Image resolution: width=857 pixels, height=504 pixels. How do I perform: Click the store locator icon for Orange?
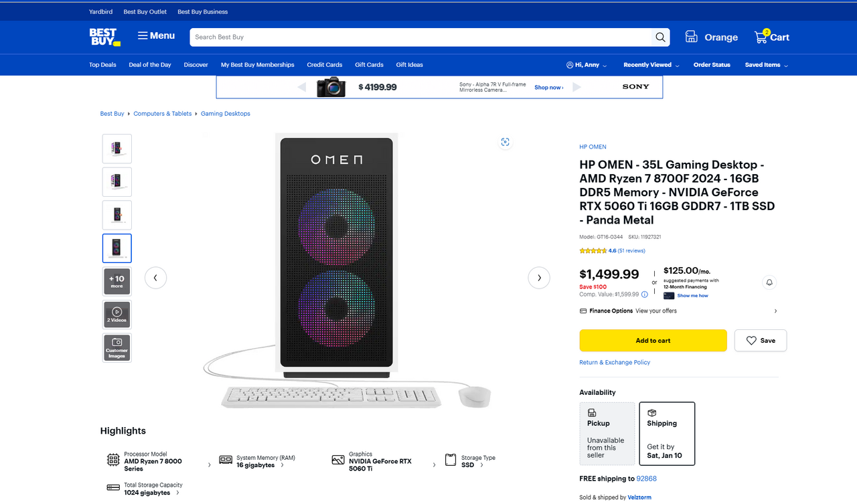coord(692,37)
